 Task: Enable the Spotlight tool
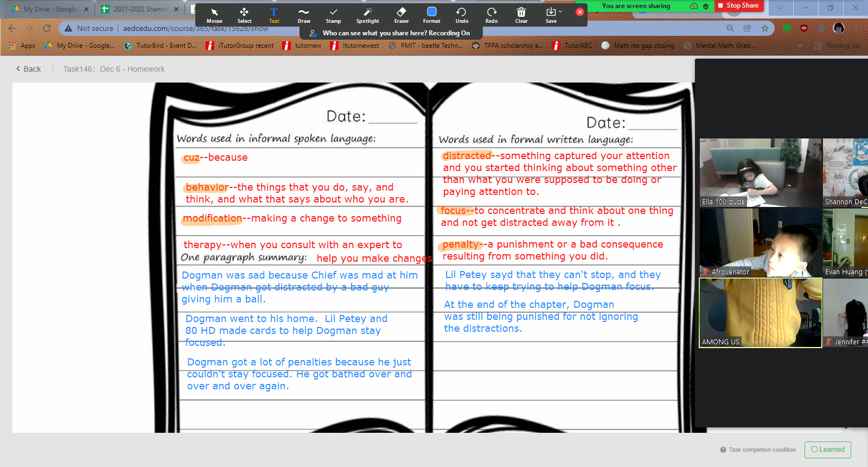click(367, 15)
